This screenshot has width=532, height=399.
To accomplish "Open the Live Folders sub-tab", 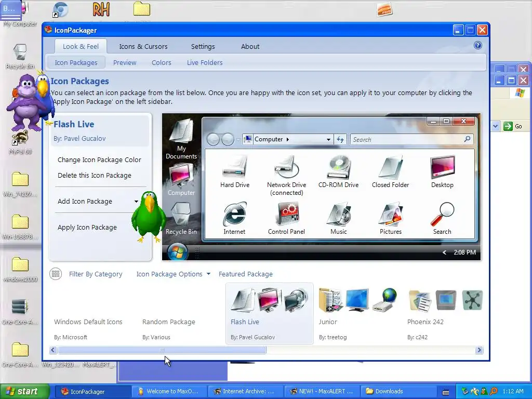I will pos(205,62).
